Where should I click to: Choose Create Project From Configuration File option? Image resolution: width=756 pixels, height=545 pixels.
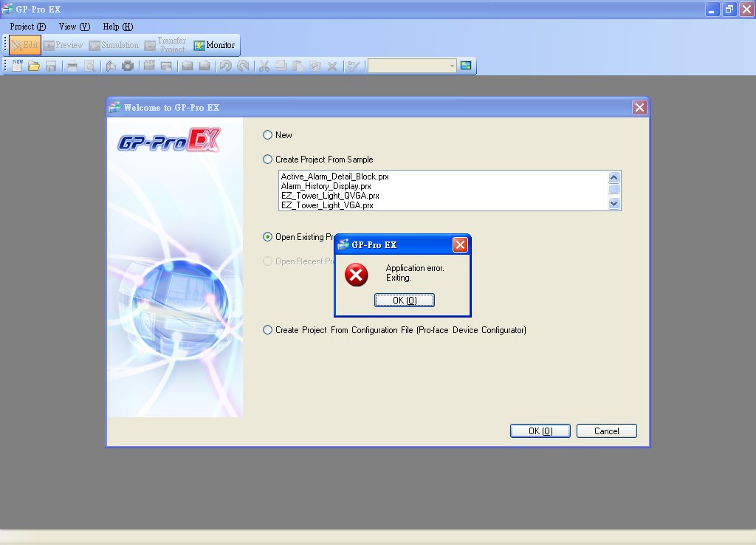[x=268, y=330]
